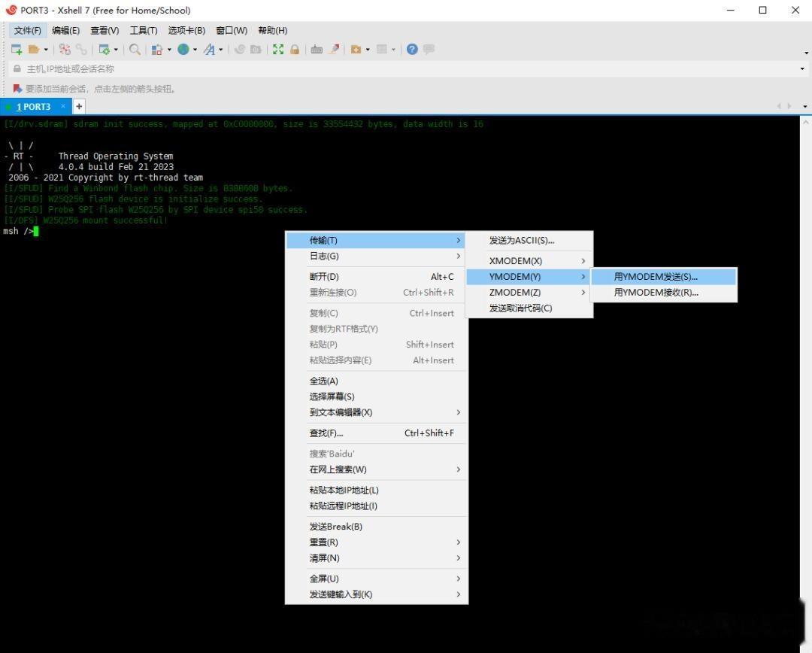Expand the Font dropdown arrow
Screen dimensions: 812x653
click(x=220, y=50)
